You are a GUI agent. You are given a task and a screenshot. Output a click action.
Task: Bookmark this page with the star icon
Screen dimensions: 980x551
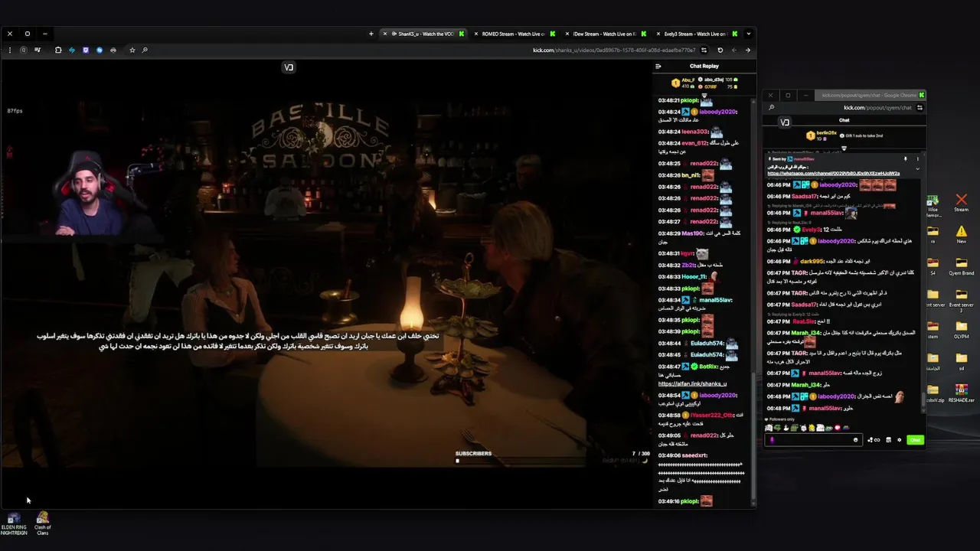point(132,50)
